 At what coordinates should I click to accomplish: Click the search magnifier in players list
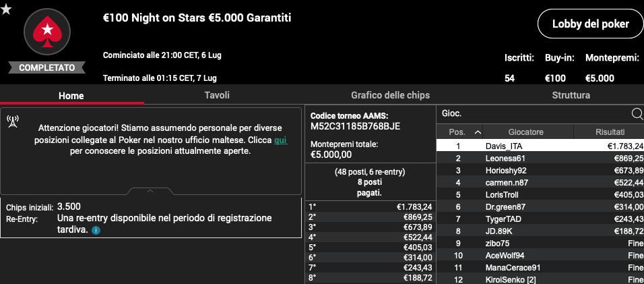637,113
